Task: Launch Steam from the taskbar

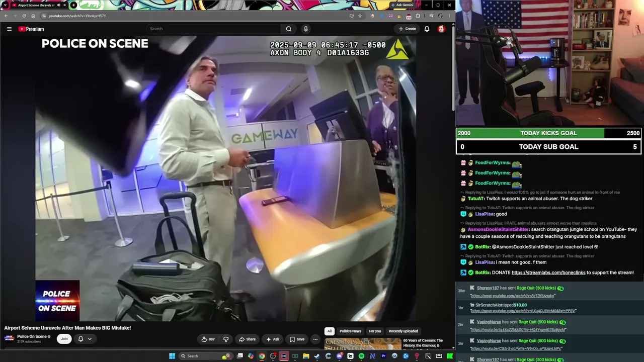Action: pyautogui.click(x=317, y=356)
